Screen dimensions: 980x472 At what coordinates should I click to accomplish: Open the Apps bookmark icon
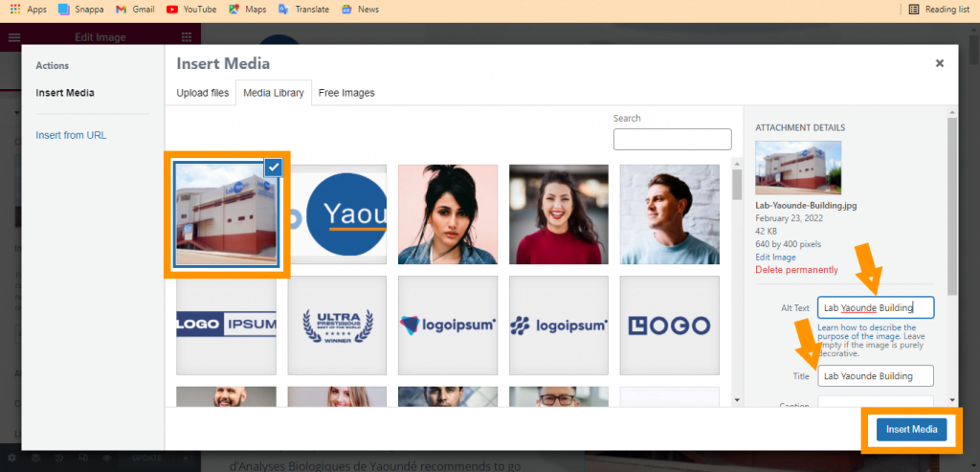(x=15, y=10)
